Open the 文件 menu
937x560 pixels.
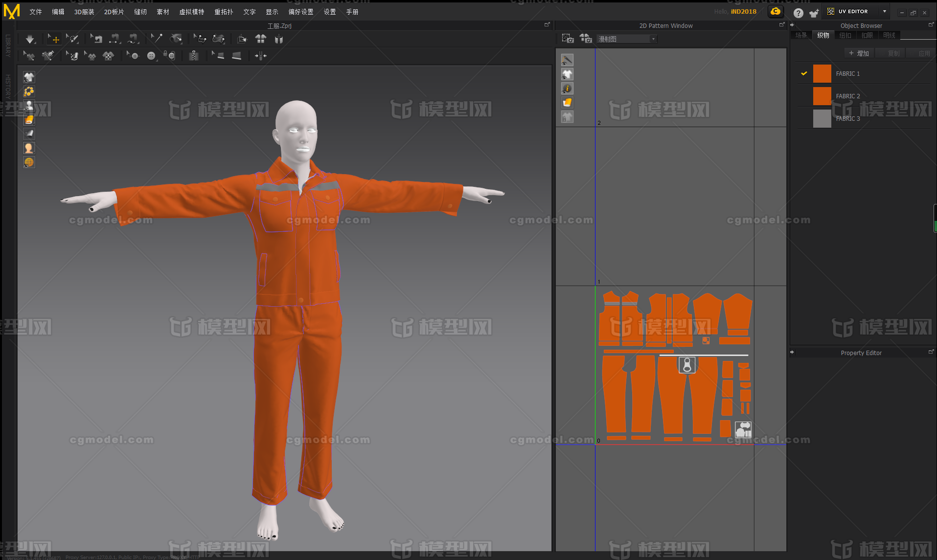pyautogui.click(x=36, y=12)
